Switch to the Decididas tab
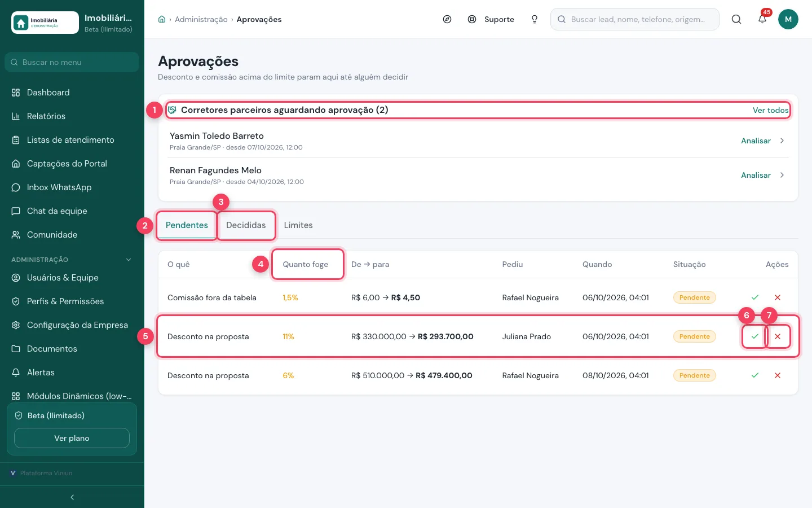Screen dimensions: 812x508 point(246,225)
